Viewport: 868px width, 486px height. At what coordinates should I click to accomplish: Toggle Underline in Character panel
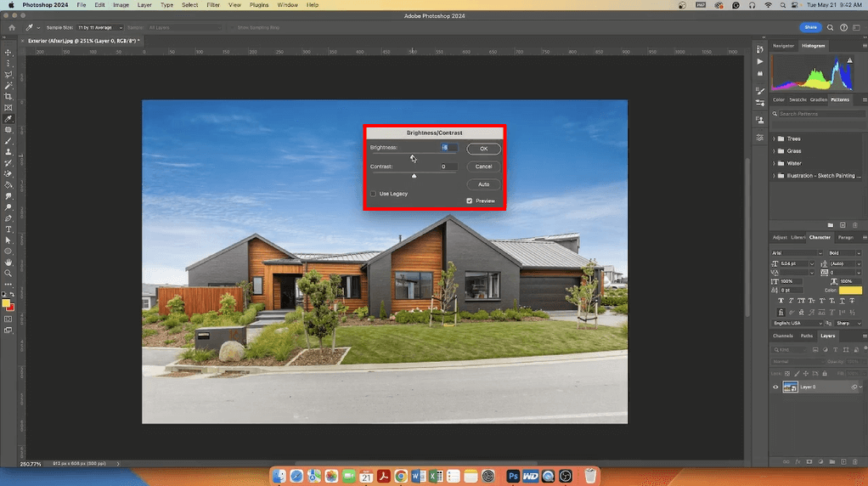click(x=842, y=301)
